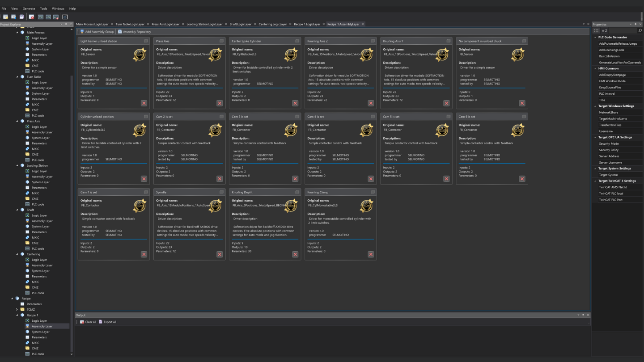Switch to the Recipe 1.LogicLayer tab

[x=307, y=24]
